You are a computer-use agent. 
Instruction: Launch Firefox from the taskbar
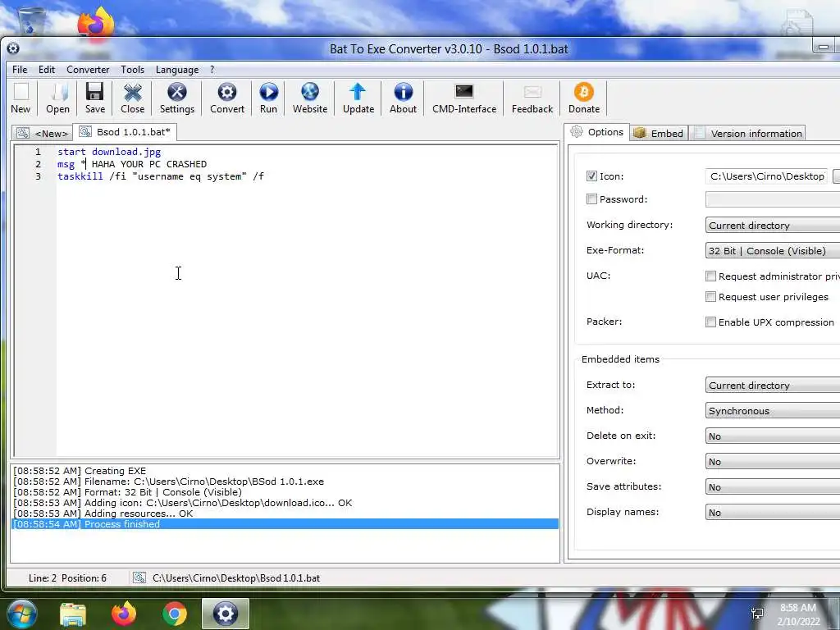point(124,614)
